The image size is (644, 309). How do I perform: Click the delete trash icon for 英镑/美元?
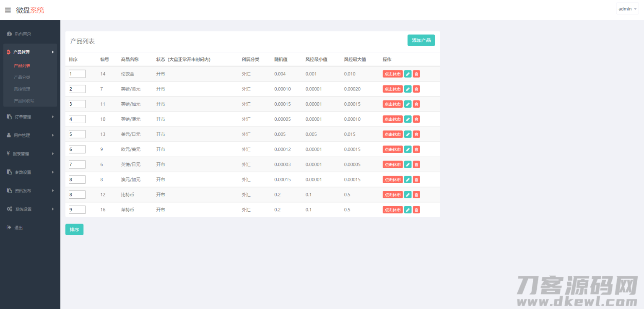point(416,89)
